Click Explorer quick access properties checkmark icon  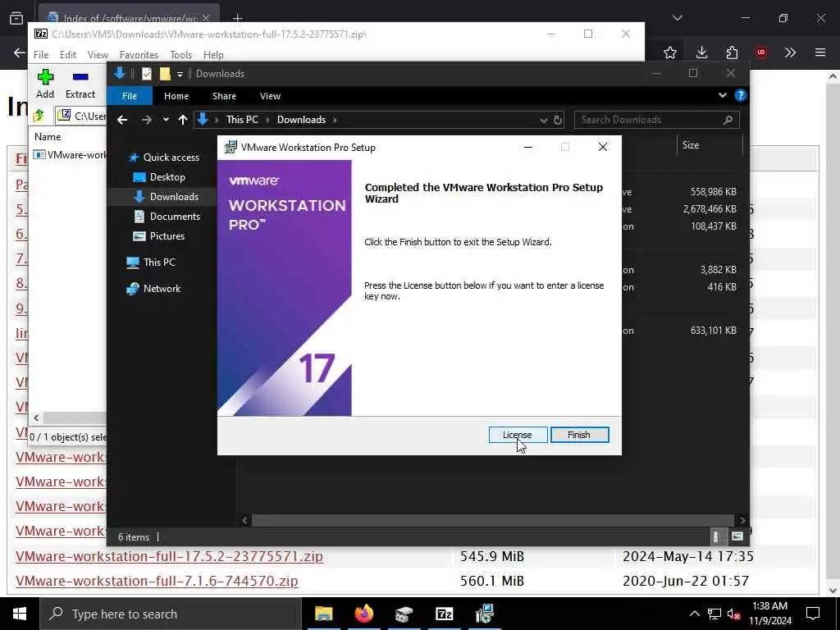pyautogui.click(x=146, y=73)
